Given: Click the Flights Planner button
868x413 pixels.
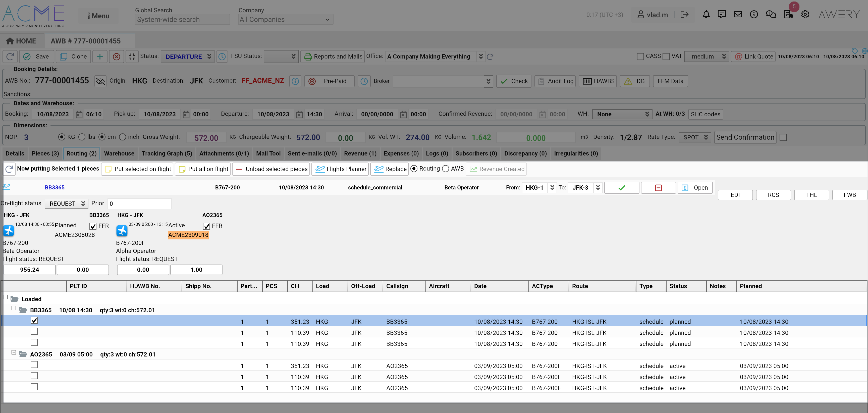Looking at the screenshot, I should coord(341,169).
